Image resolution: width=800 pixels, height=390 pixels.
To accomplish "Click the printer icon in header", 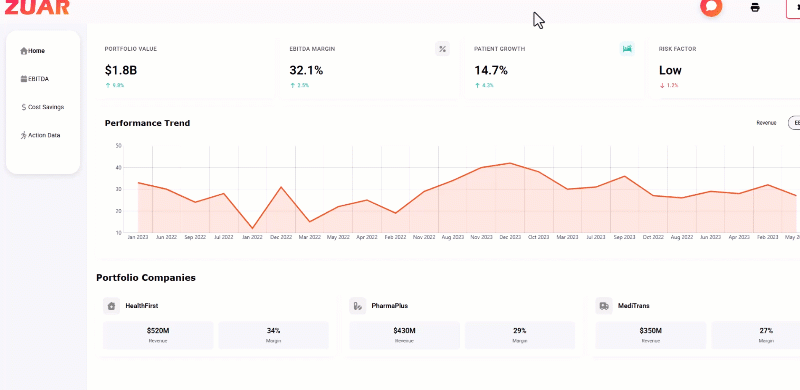I will [755, 8].
